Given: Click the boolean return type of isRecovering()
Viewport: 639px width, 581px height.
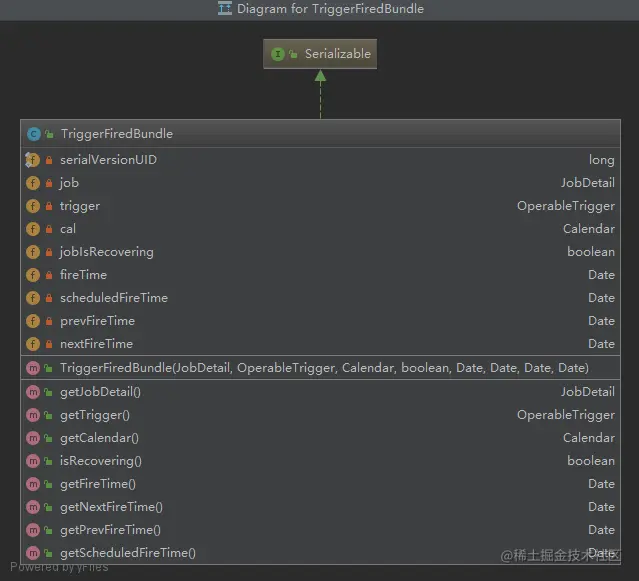Looking at the screenshot, I should (x=591, y=461).
